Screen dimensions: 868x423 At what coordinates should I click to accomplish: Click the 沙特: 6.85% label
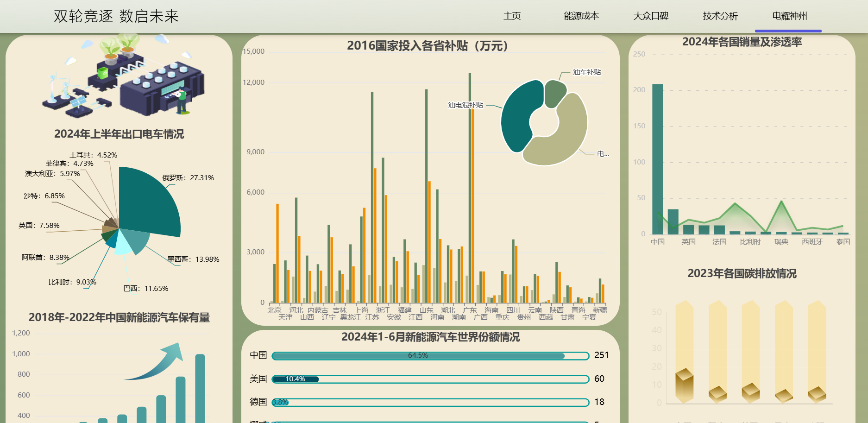click(x=44, y=196)
